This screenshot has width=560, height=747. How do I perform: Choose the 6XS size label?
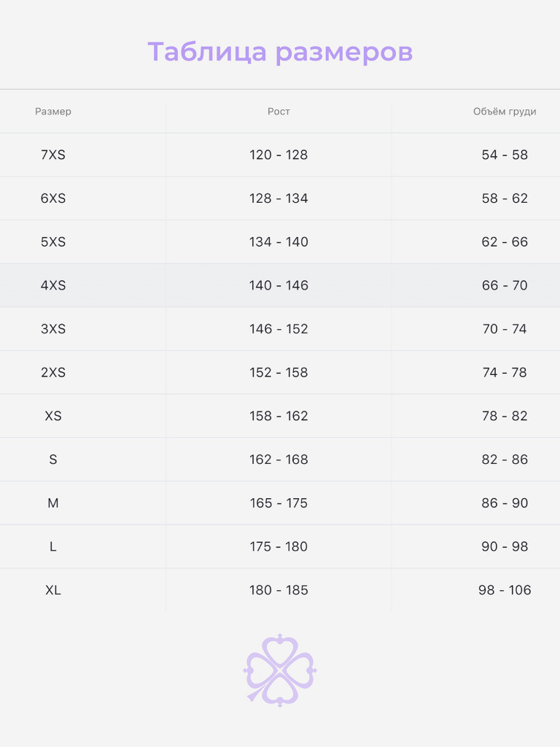pyautogui.click(x=53, y=198)
